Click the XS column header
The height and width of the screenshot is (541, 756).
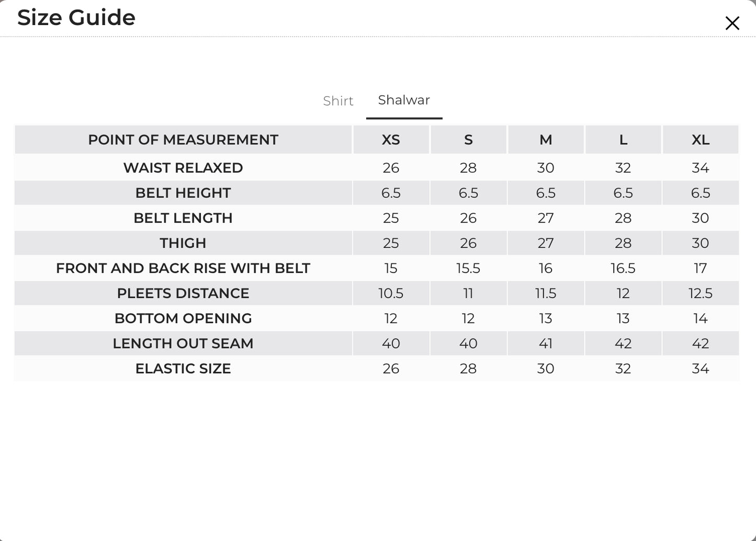[x=391, y=140]
